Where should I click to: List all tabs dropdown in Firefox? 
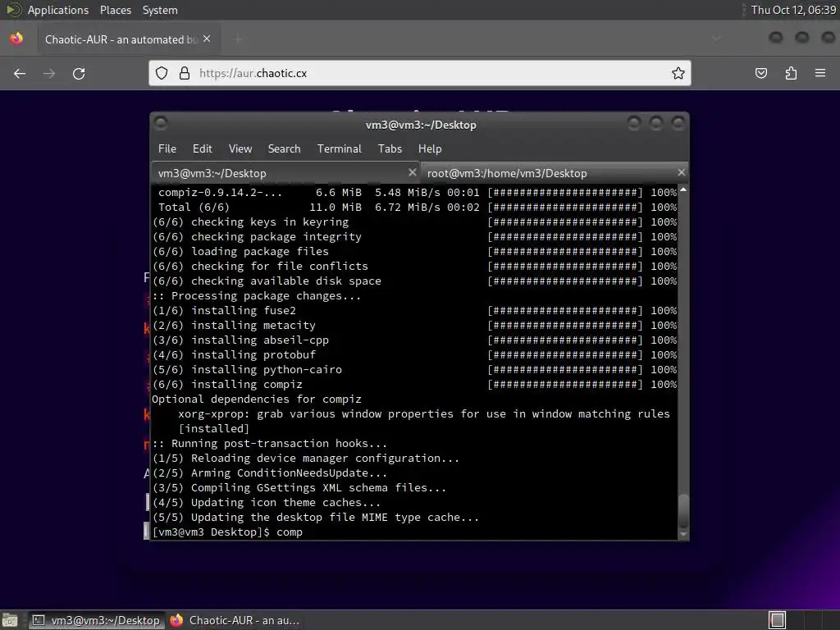pos(716,39)
